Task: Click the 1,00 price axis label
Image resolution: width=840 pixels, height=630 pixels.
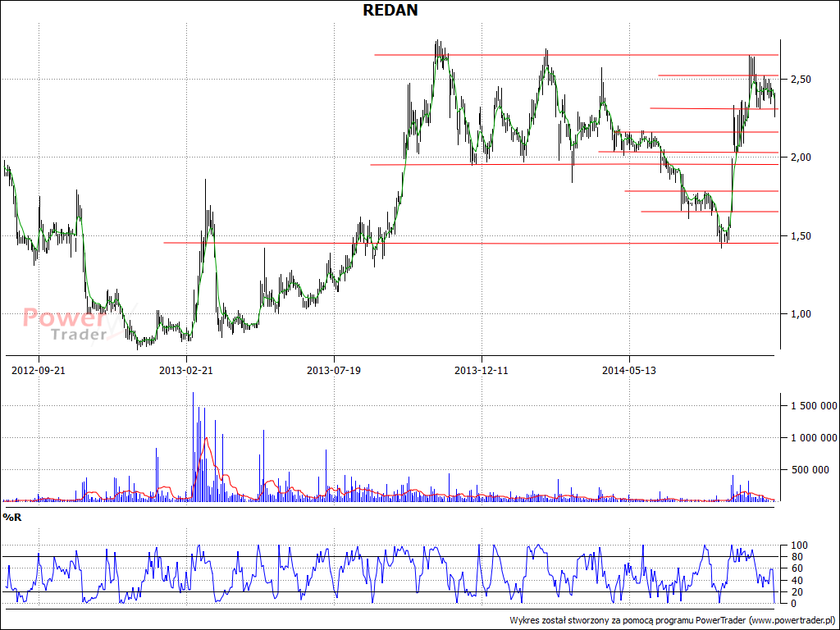Action: [x=801, y=314]
